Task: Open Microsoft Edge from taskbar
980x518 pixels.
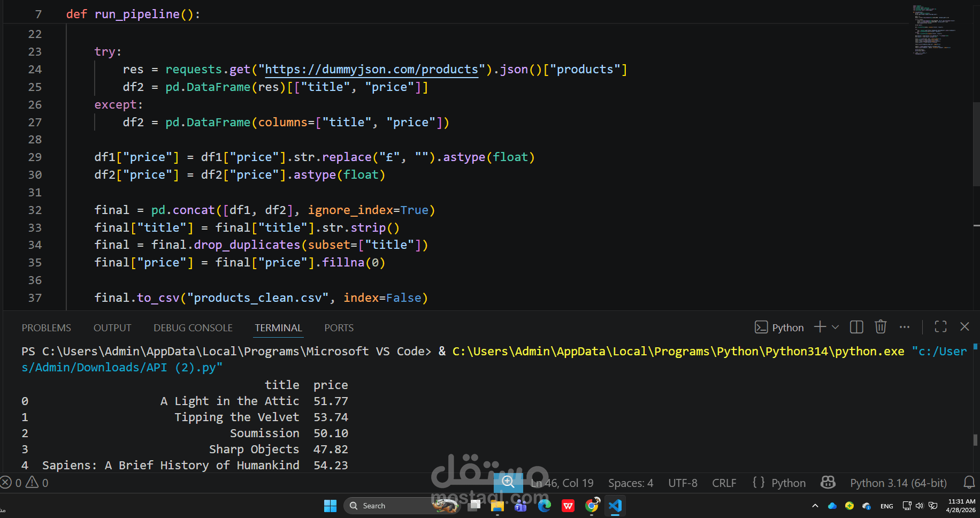Action: point(545,506)
